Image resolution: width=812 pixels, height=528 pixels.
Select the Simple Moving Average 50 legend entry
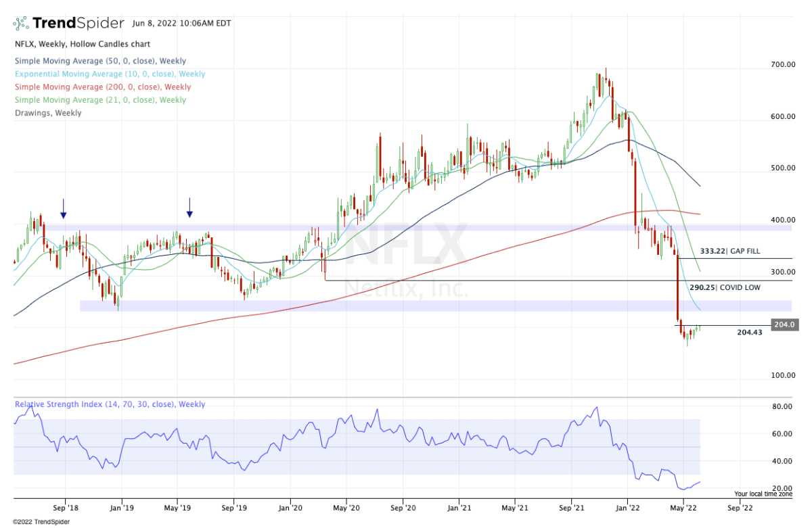tap(101, 61)
